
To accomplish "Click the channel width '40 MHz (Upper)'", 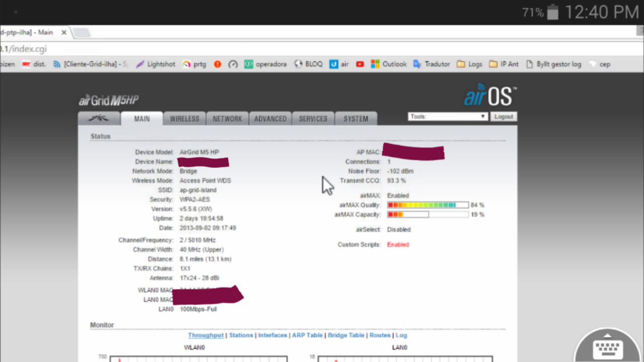I will pos(202,250).
